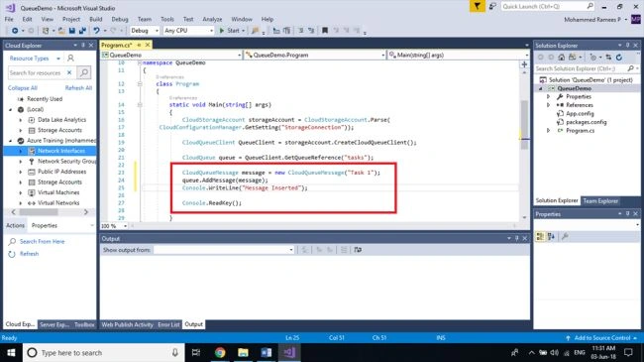Click the Refresh action link under Actions
Viewport: 644px width, 362px height.
29,254
